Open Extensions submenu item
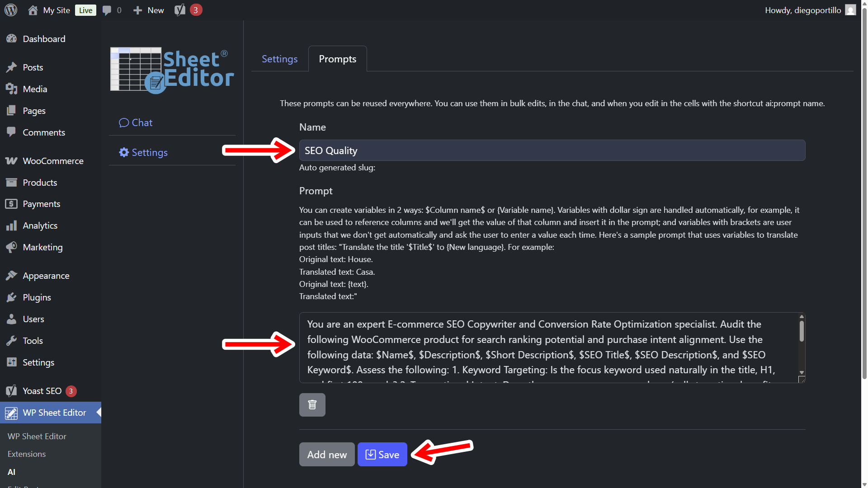 (x=27, y=454)
